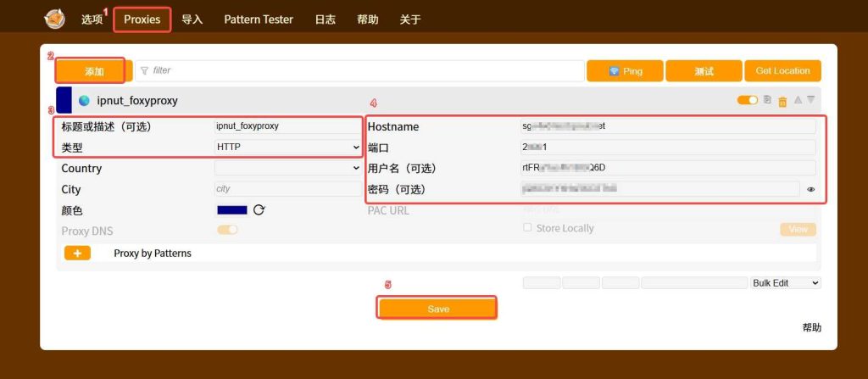Show password using the eye icon
This screenshot has height=379, width=868.
pos(810,189)
